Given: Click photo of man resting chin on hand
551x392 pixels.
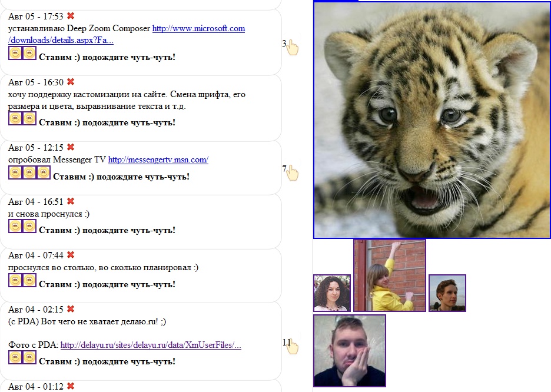Looking at the screenshot, I should (x=350, y=351).
